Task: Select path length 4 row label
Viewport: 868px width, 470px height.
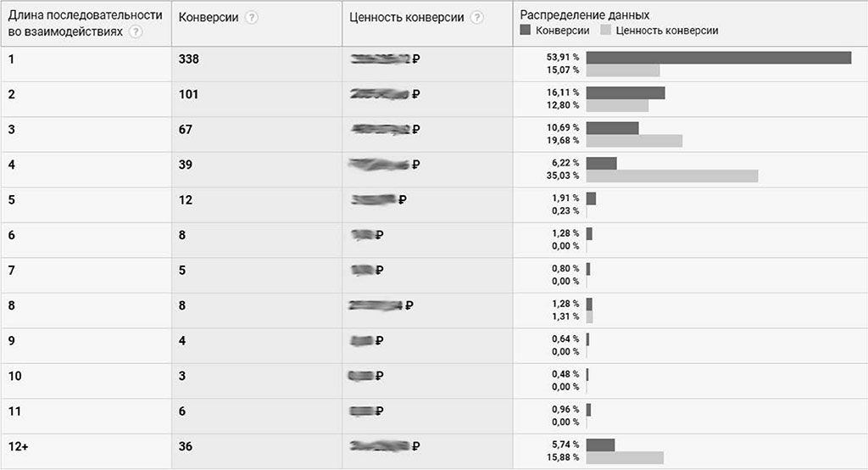Action: [x=12, y=165]
